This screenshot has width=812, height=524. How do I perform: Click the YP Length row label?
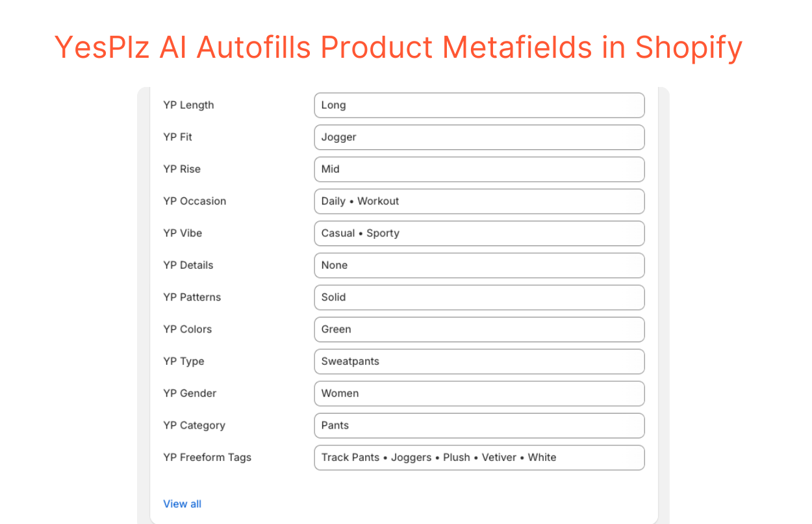point(188,105)
